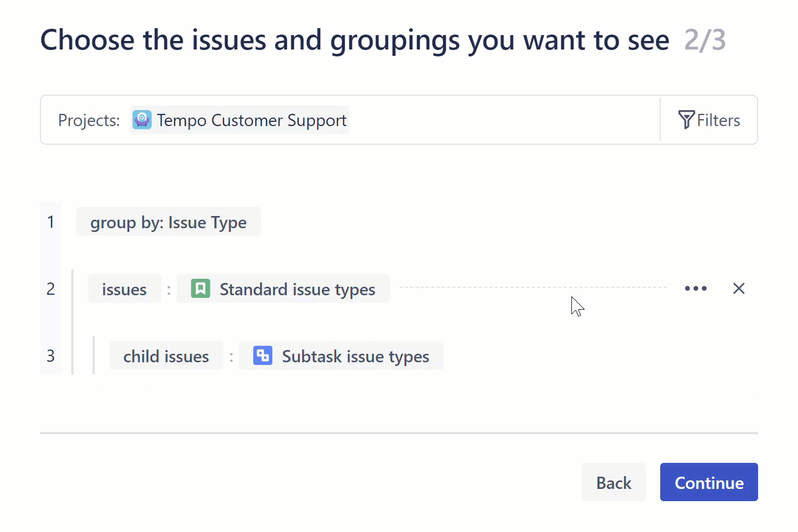Click the green Standard issue types bookmark icon
Viewport: 798px width, 532px height.
point(201,289)
